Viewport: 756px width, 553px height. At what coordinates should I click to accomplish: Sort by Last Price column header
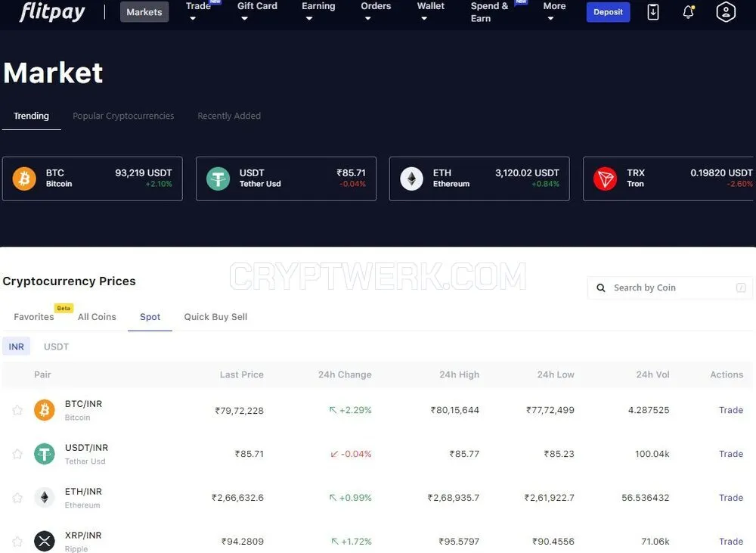coord(242,374)
